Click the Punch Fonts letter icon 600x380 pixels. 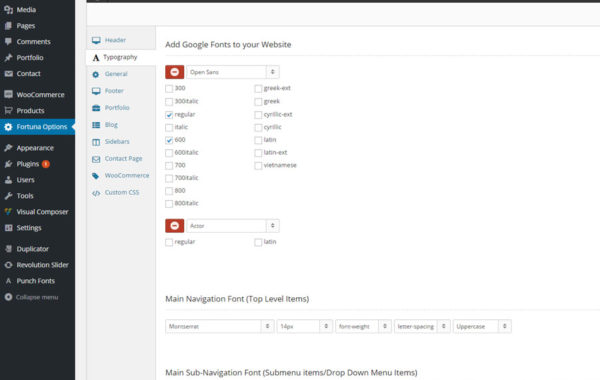coord(8,281)
